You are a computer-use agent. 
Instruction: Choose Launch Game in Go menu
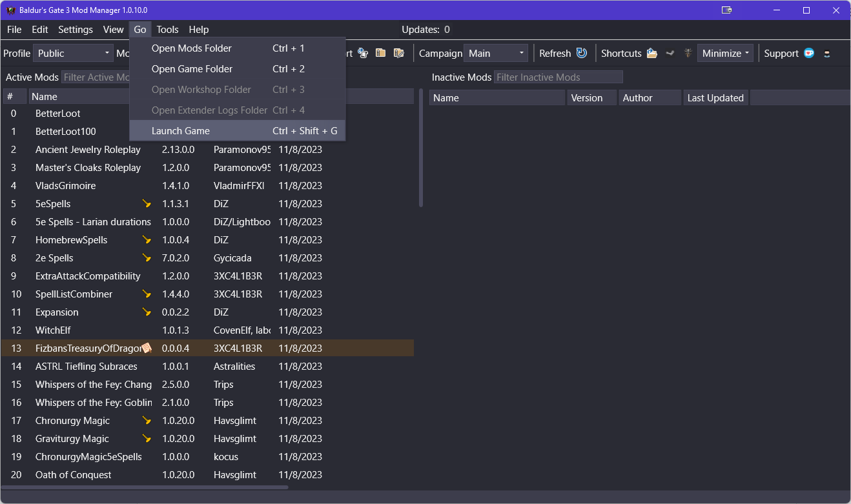pos(238,131)
